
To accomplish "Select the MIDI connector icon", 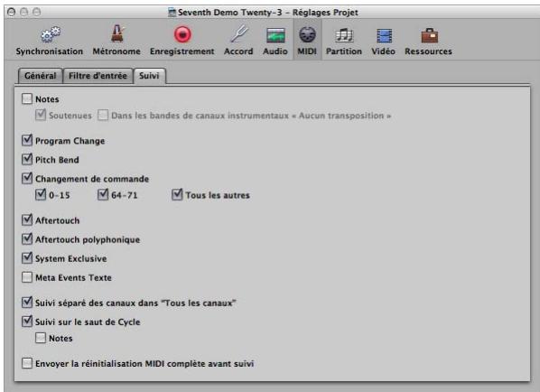I will click(307, 35).
